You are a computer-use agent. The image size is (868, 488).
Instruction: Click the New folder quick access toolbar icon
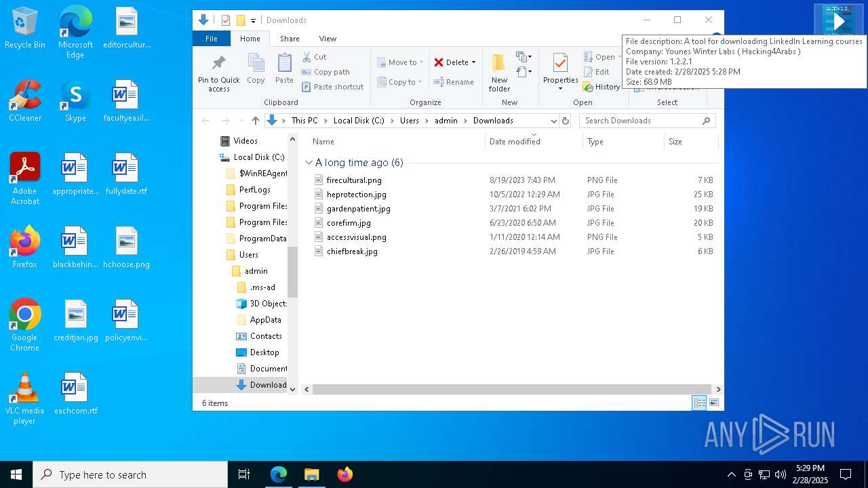[241, 20]
